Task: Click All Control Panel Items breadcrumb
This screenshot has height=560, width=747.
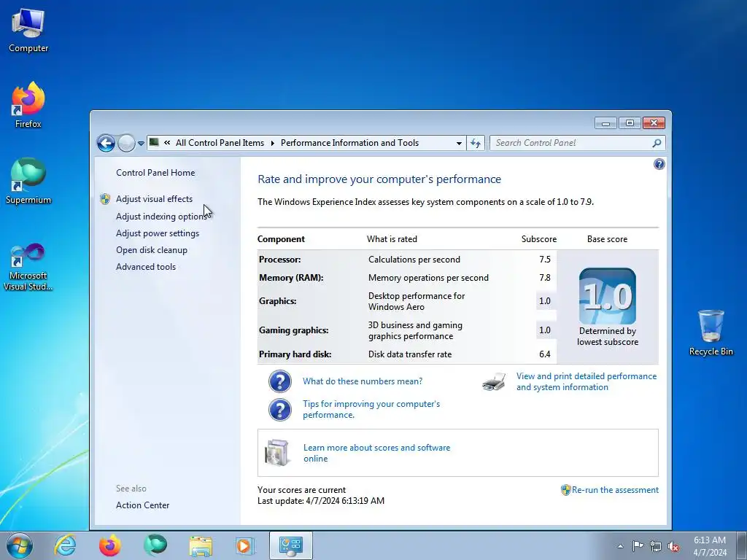Action: [220, 143]
